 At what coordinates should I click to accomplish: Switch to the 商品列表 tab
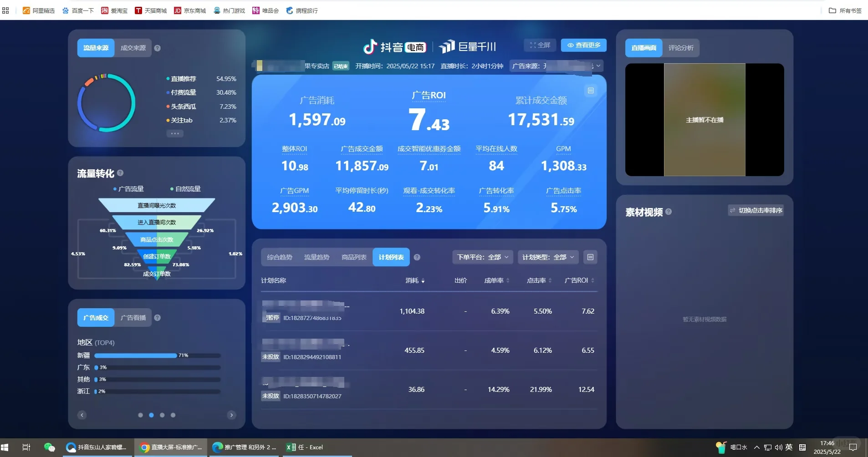click(353, 257)
